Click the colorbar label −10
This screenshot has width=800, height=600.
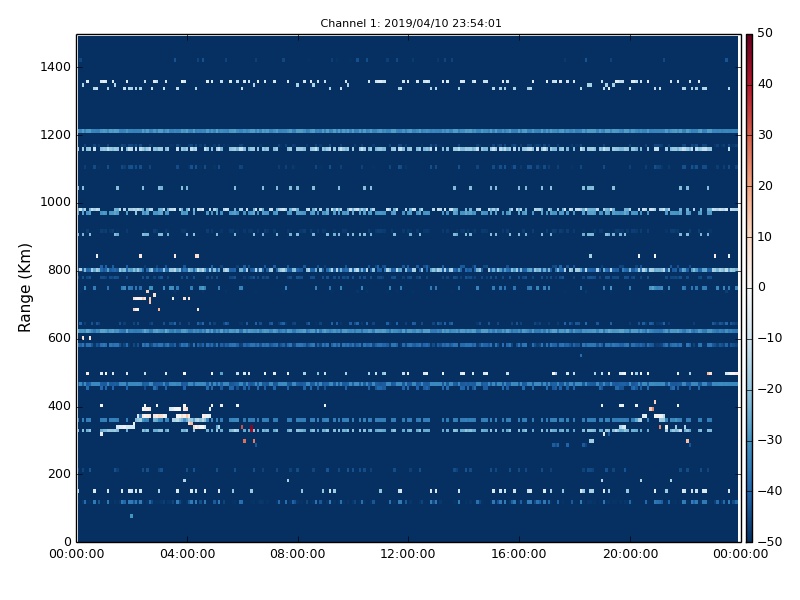(769, 338)
